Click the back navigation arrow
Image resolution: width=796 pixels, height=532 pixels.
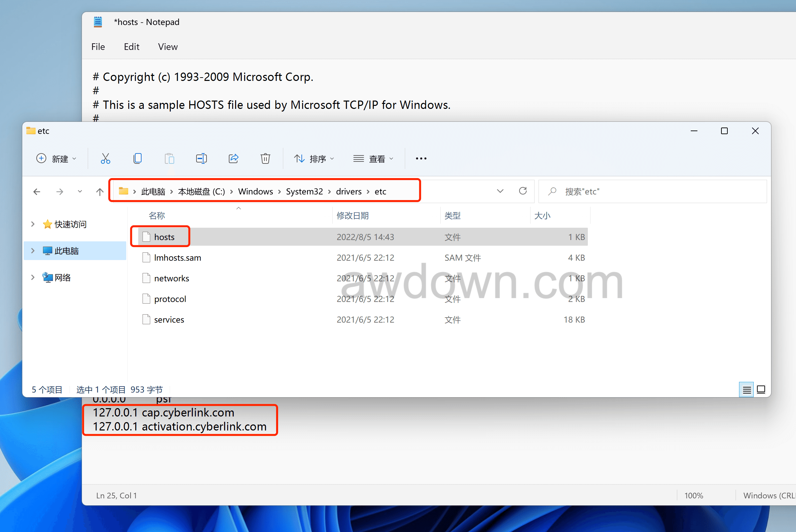(37, 192)
